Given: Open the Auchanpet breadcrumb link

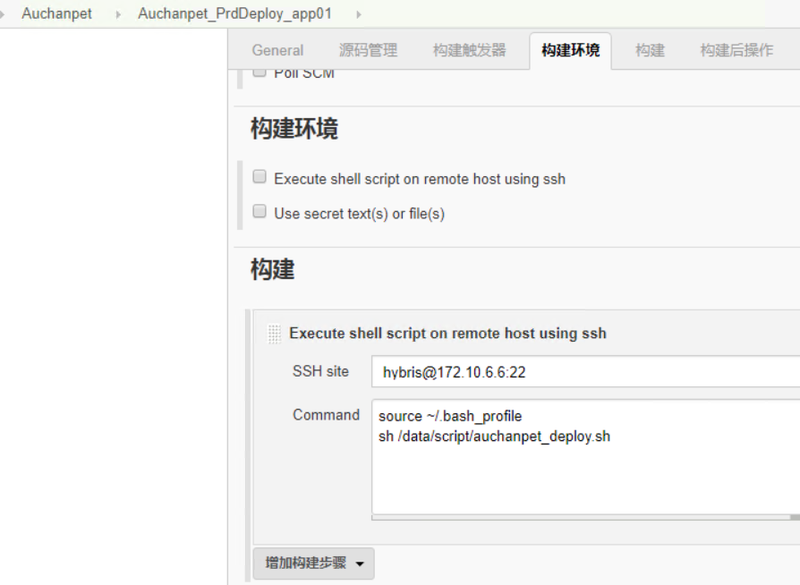Looking at the screenshot, I should click(x=57, y=14).
